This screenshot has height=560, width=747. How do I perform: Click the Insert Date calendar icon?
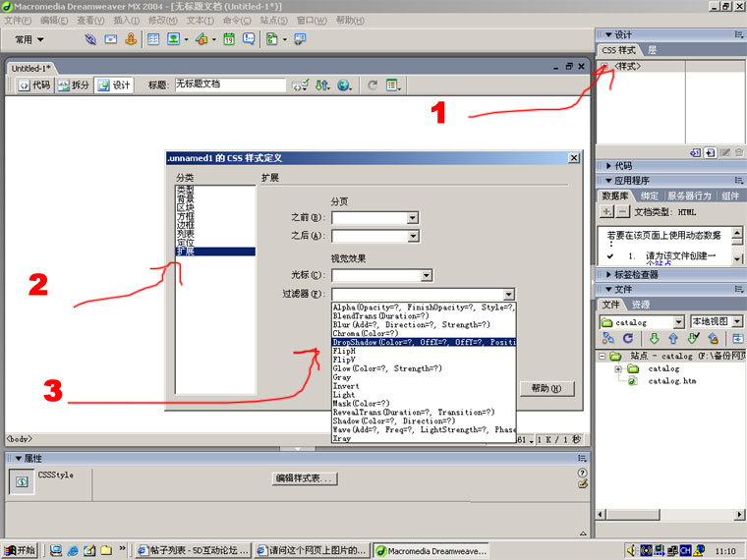[228, 40]
